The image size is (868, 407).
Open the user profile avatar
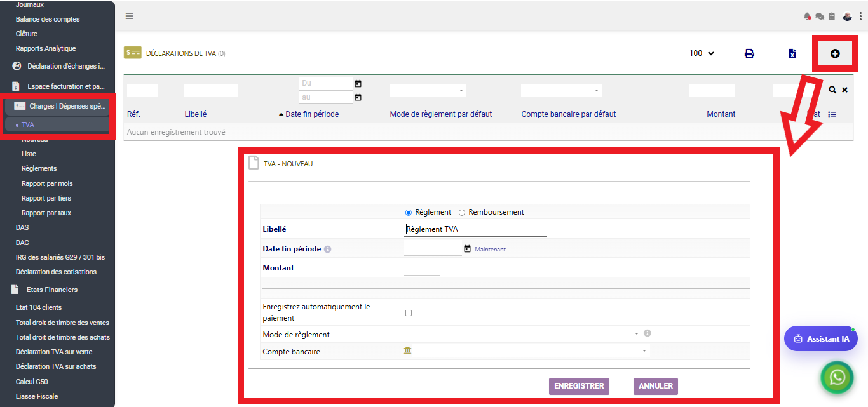[848, 17]
